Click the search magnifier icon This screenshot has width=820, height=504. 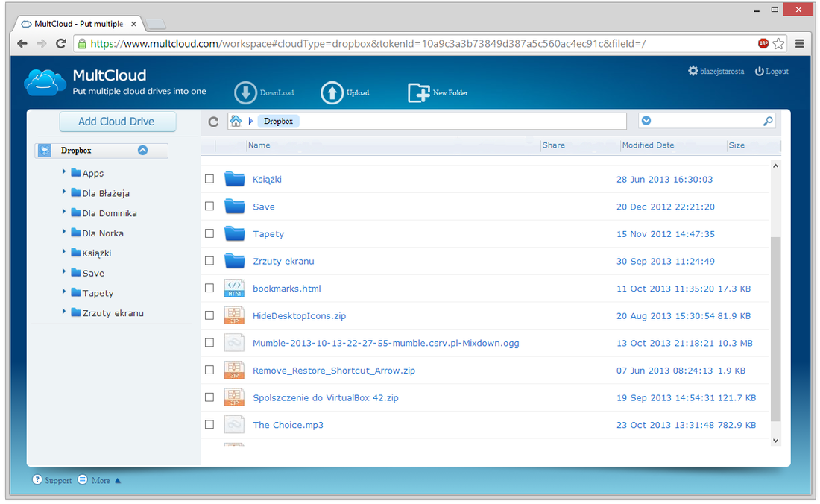(x=768, y=122)
